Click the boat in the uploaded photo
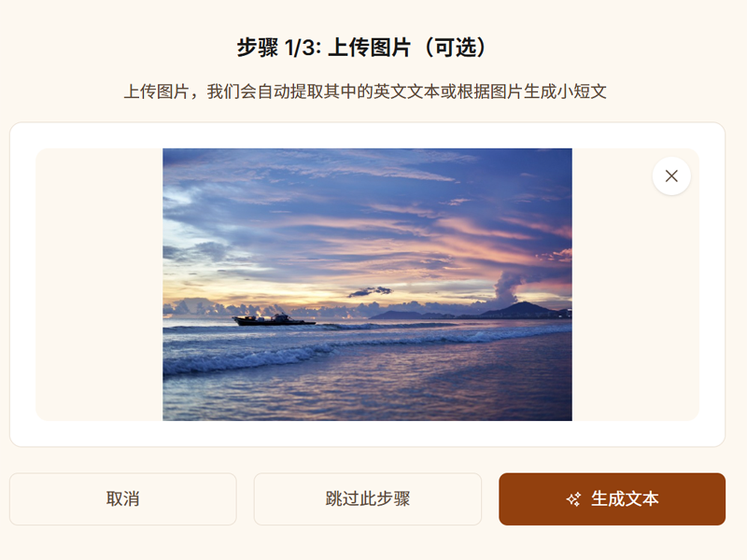This screenshot has height=560, width=747. [x=274, y=319]
